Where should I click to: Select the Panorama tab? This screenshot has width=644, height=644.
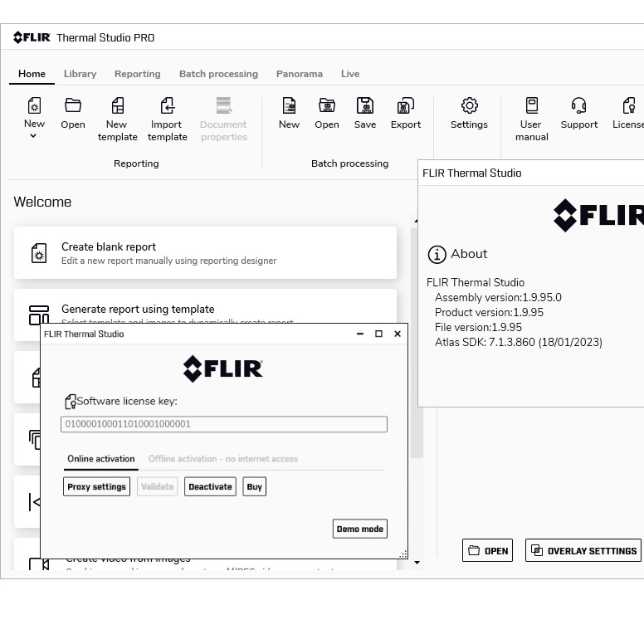(300, 74)
